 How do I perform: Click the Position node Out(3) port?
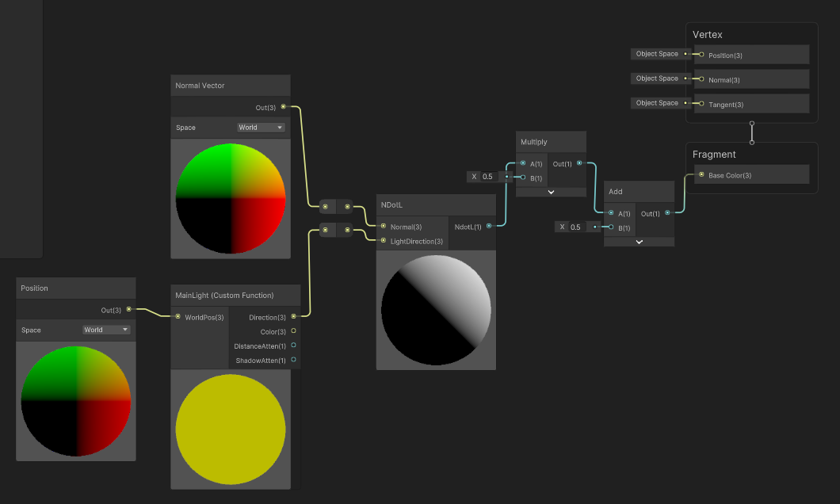(128, 309)
